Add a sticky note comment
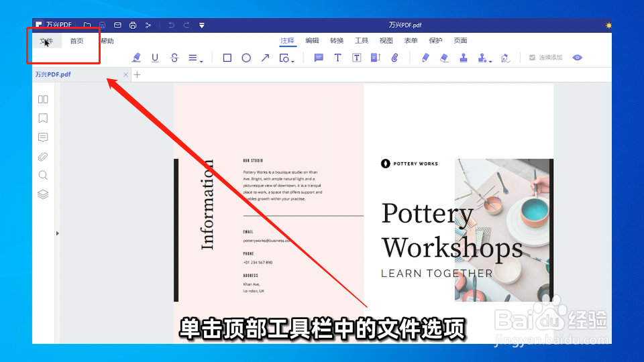Screen dimensions: 644x362 [x=318, y=58]
